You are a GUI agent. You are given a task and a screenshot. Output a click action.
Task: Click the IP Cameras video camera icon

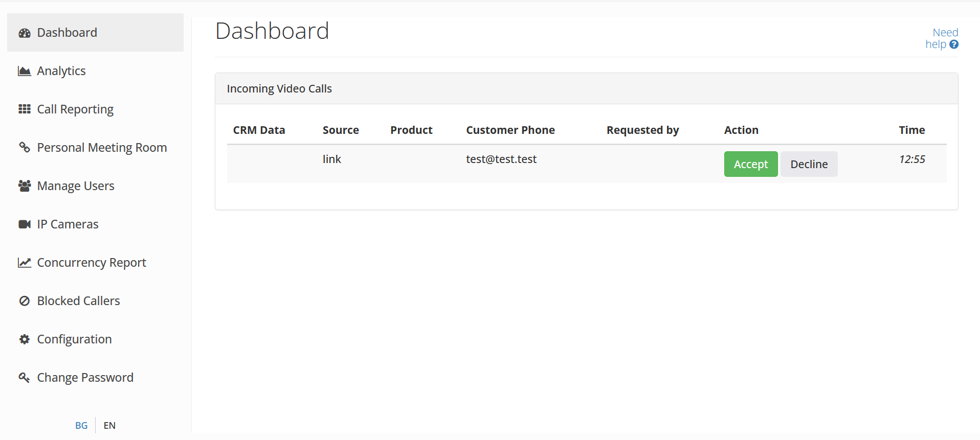25,224
